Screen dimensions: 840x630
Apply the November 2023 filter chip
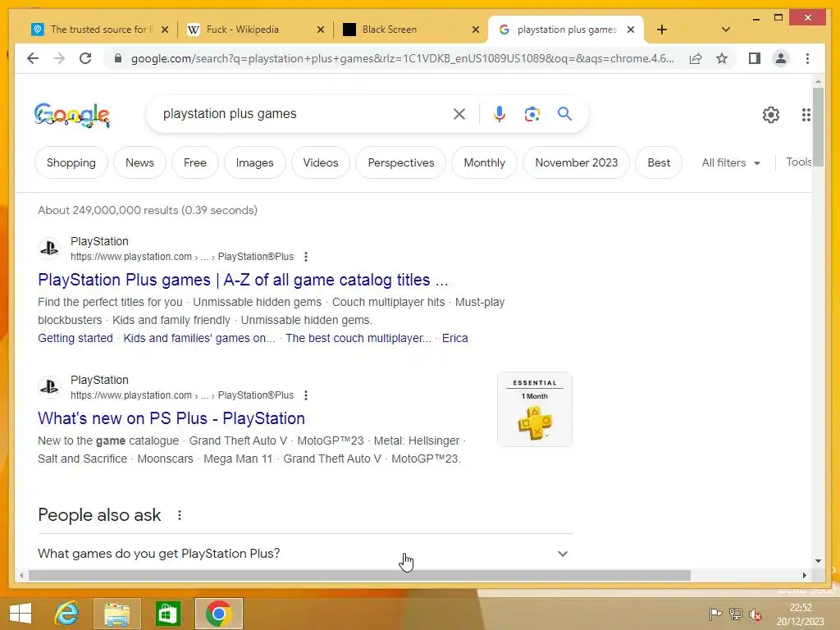click(577, 162)
